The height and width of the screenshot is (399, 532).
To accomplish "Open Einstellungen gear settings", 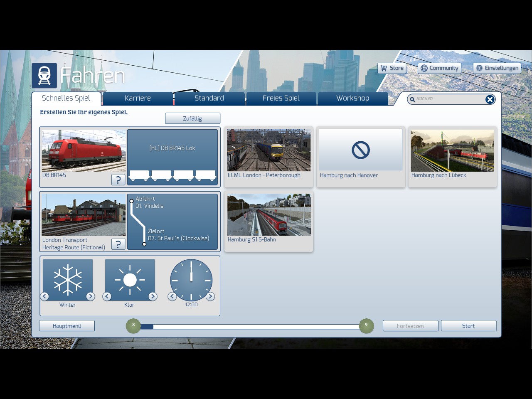I will pyautogui.click(x=497, y=68).
